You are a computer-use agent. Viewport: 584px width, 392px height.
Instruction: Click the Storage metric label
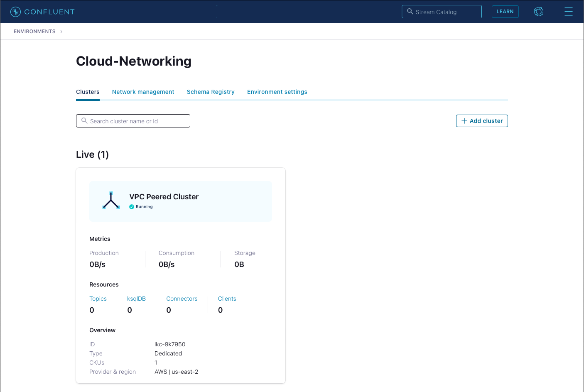245,253
